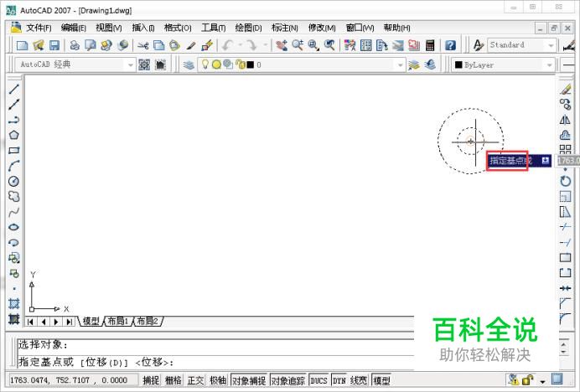Toggle 对象捕捉 object snap
580x392 pixels.
[249, 380]
